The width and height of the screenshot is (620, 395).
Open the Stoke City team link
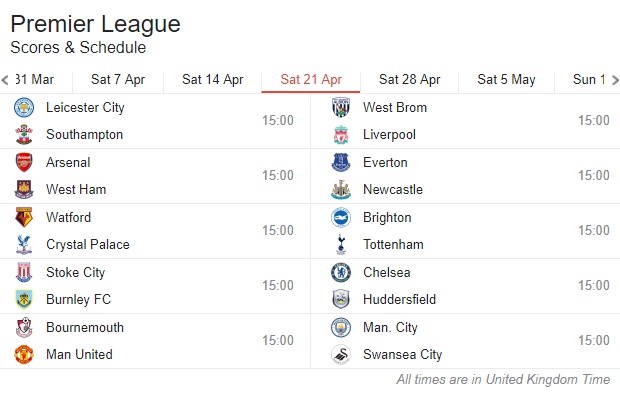(x=76, y=272)
